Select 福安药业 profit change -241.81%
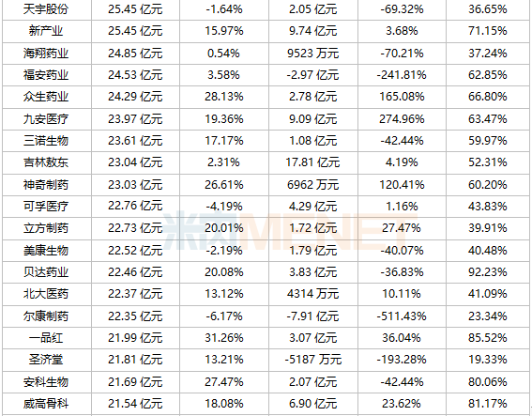 pyautogui.click(x=402, y=75)
